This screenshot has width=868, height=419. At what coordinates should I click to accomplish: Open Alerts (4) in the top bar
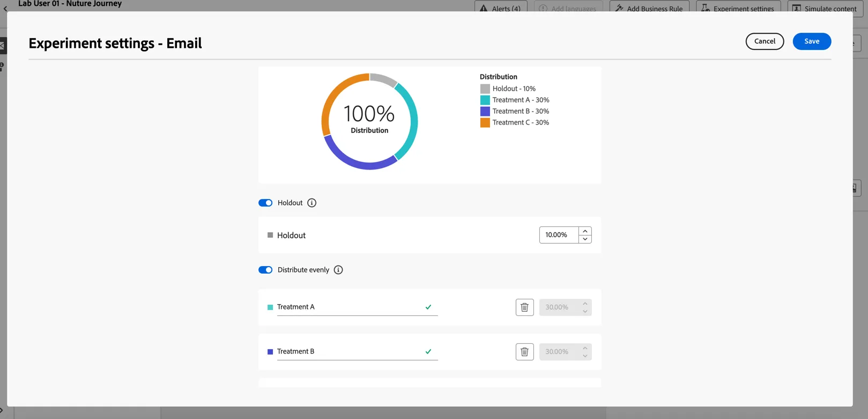(501, 8)
